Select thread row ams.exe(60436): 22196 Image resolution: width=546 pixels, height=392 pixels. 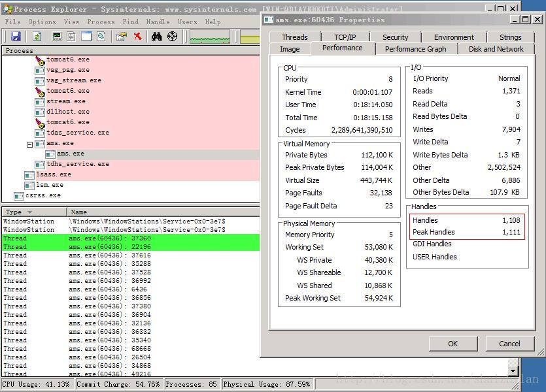131,246
